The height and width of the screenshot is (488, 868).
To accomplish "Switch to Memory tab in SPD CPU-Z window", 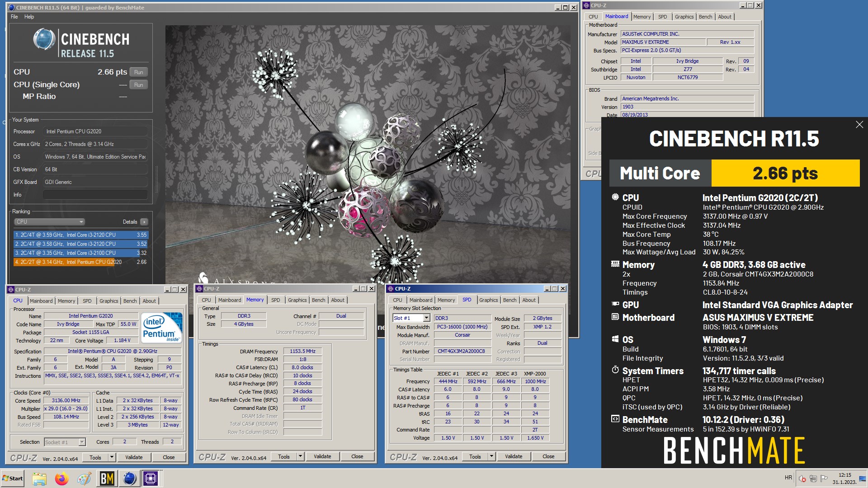I will click(446, 300).
